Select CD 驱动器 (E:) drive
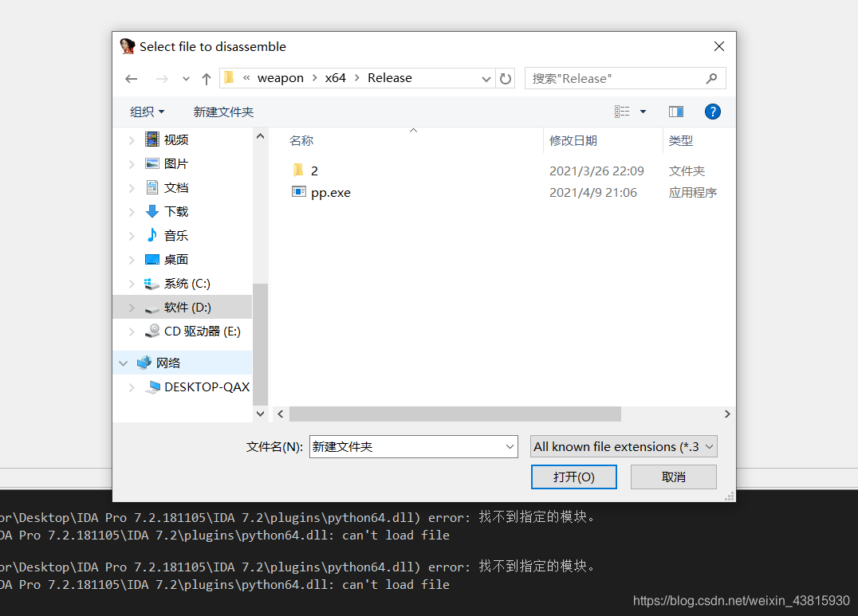This screenshot has width=858, height=616. 202,331
